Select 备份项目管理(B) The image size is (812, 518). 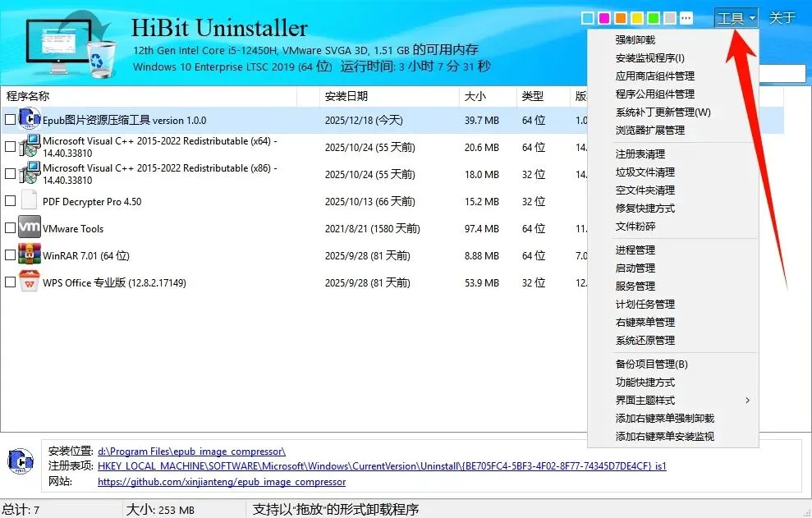[x=651, y=364]
